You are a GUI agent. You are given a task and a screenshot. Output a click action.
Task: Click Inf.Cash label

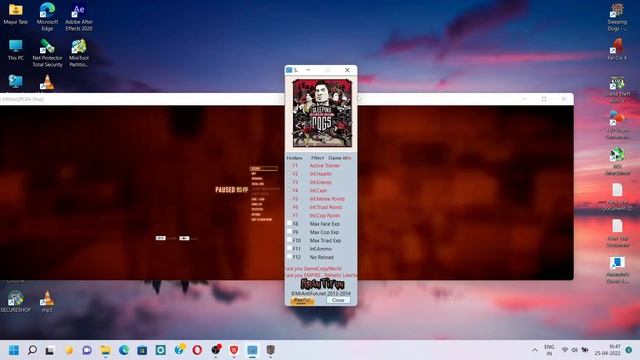(x=318, y=191)
